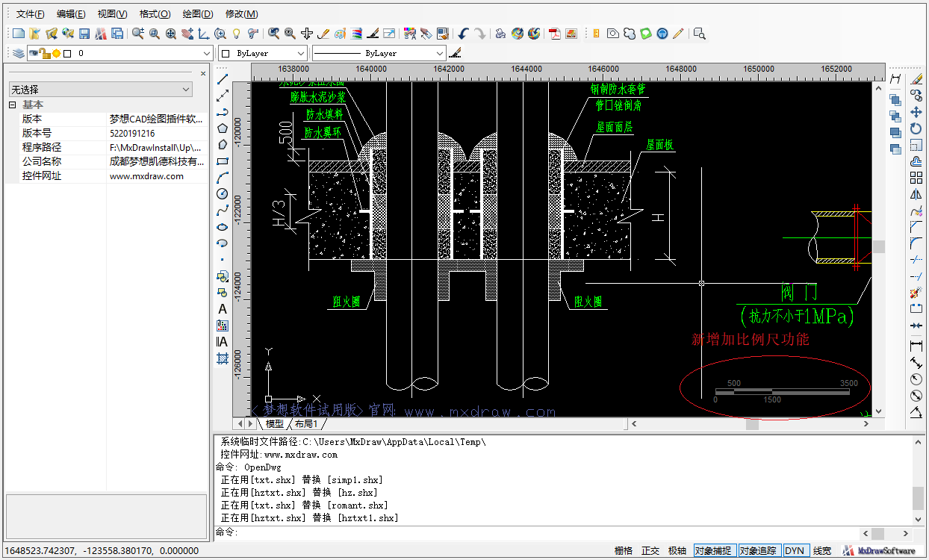
Task: Toggle 线宽 lineweight display
Action: (x=822, y=551)
